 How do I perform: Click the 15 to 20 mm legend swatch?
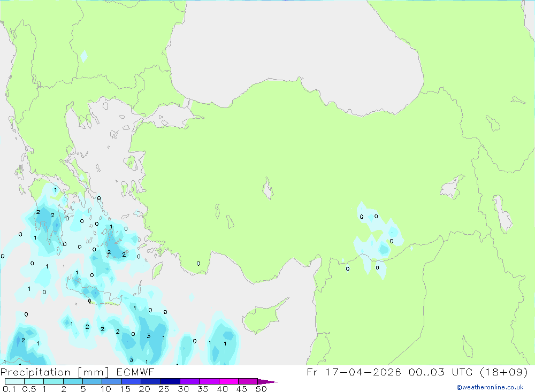132,381
